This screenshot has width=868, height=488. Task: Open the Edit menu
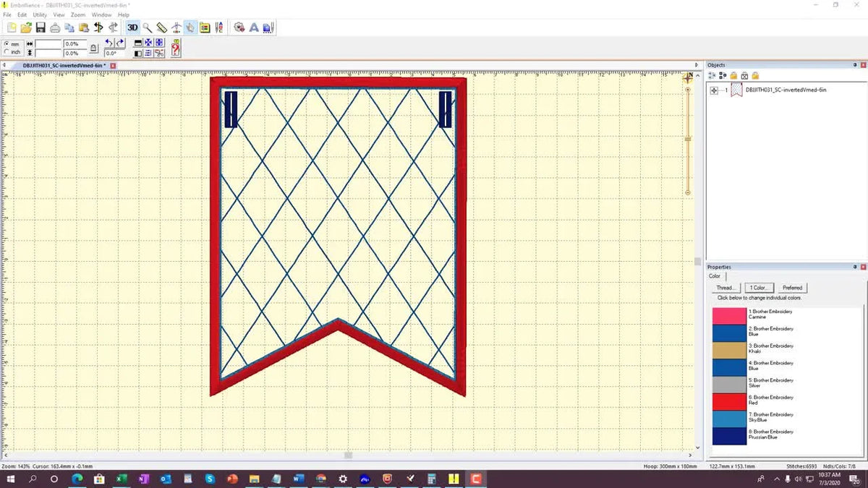[x=22, y=14]
